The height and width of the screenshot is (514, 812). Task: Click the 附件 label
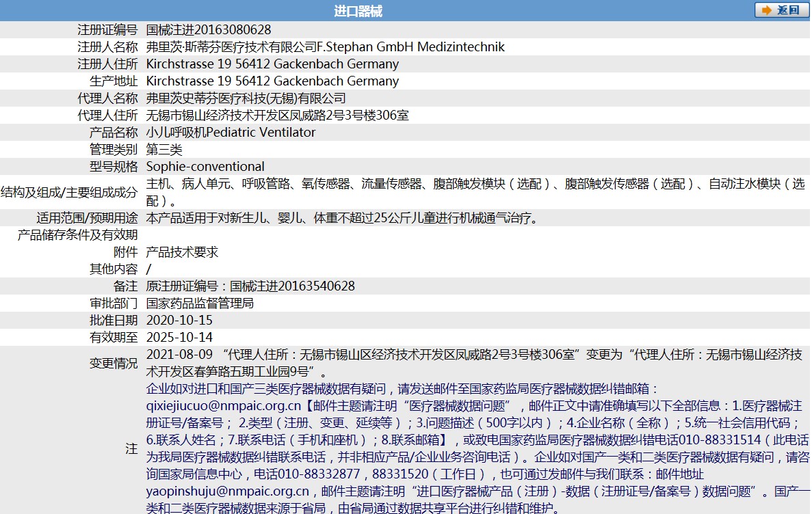126,252
